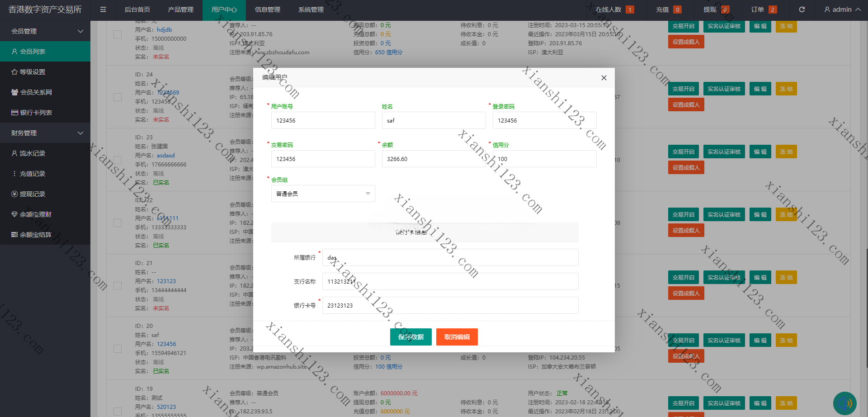The height and width of the screenshot is (417, 868).
Task: Collapse the 会员管理 sidebar group
Action: 45,31
